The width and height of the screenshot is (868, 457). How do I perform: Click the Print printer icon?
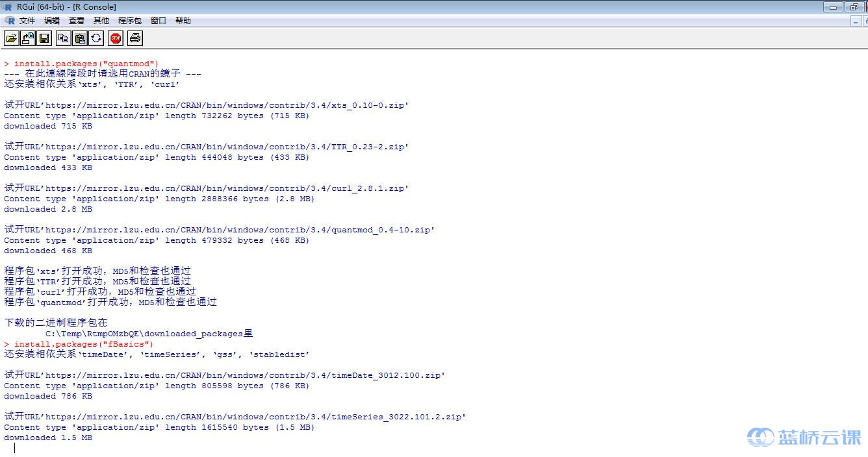pyautogui.click(x=134, y=38)
